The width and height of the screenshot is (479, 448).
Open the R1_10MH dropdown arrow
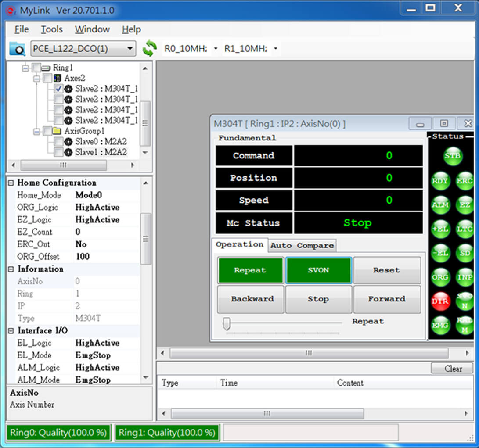[276, 49]
